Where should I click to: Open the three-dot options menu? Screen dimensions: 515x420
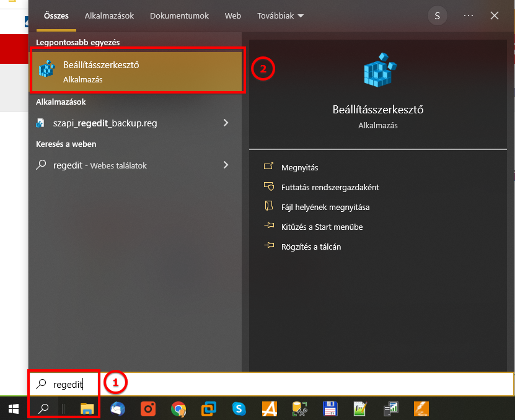(x=469, y=15)
